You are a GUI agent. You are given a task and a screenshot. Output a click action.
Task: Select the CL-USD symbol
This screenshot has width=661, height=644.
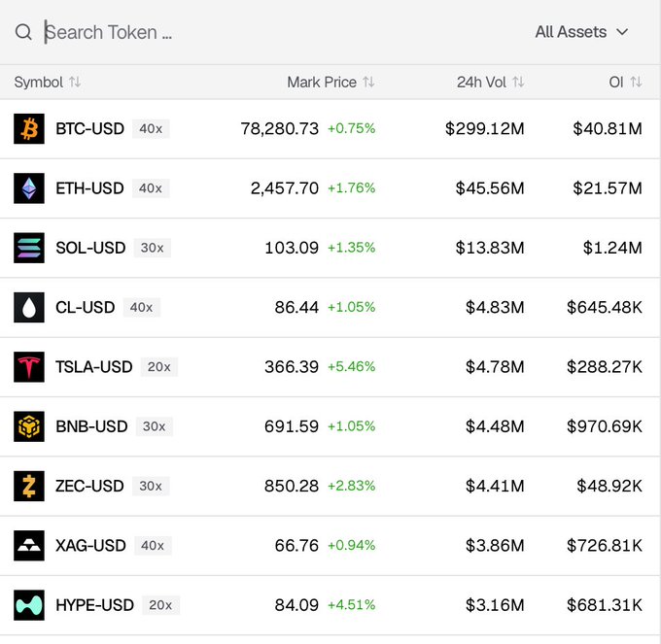pos(86,308)
